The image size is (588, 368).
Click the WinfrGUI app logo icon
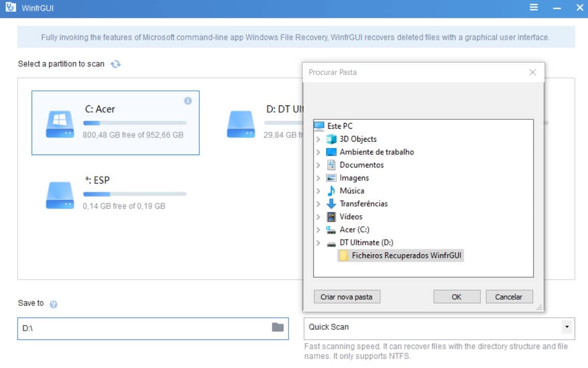pyautogui.click(x=11, y=8)
